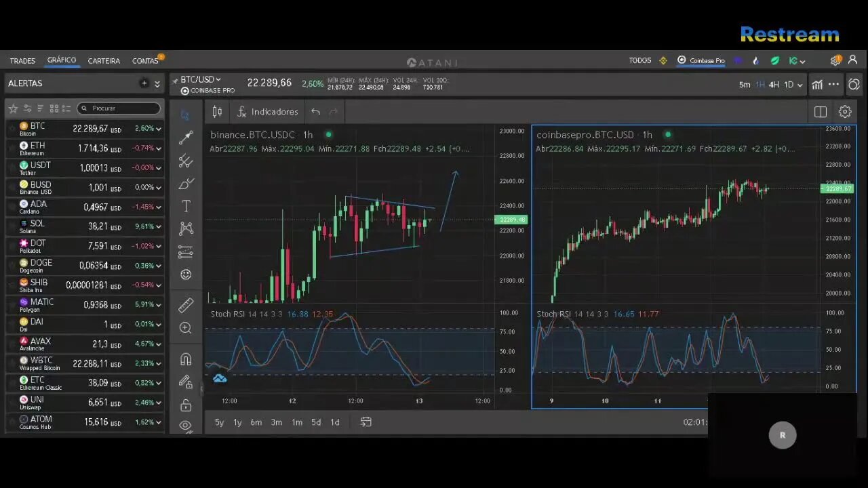Select the XABCD pattern tool
Screen dimensions: 868x488
(x=186, y=229)
